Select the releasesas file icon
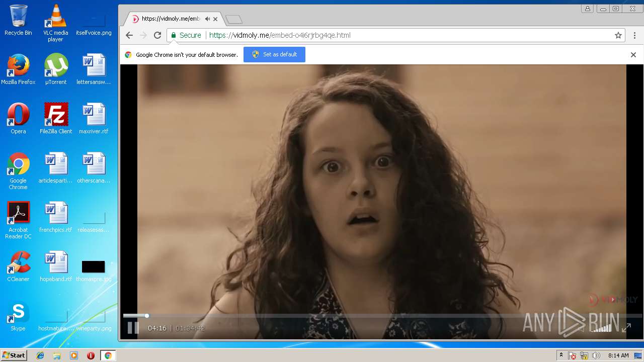644x362 pixels. tap(94, 221)
